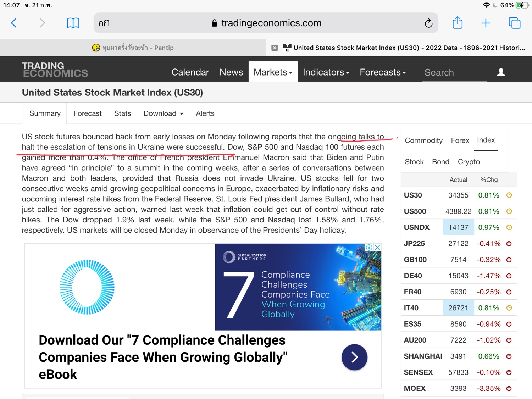Open the Safari share sheet icon
The width and height of the screenshot is (532, 399).
(x=458, y=23)
